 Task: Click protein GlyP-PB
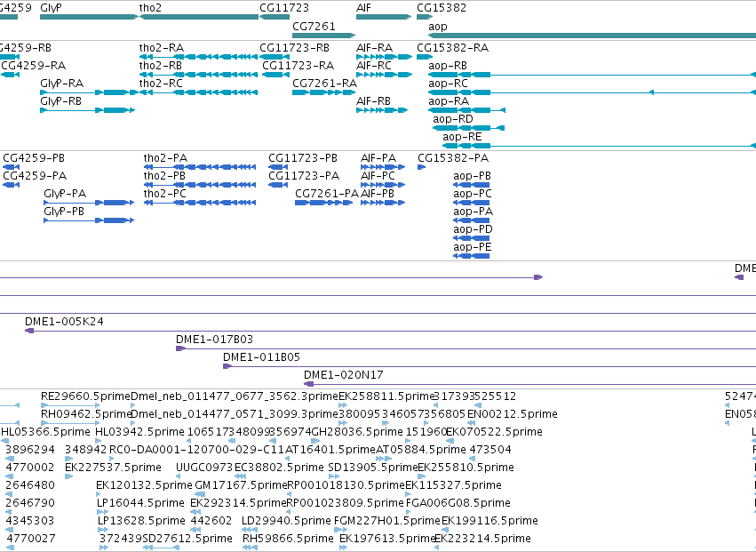89,220
